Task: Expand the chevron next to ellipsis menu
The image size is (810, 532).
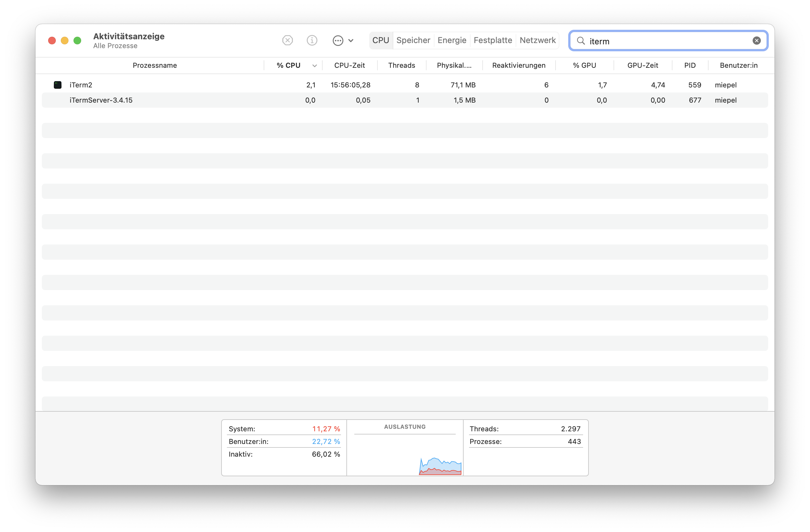Action: (351, 41)
